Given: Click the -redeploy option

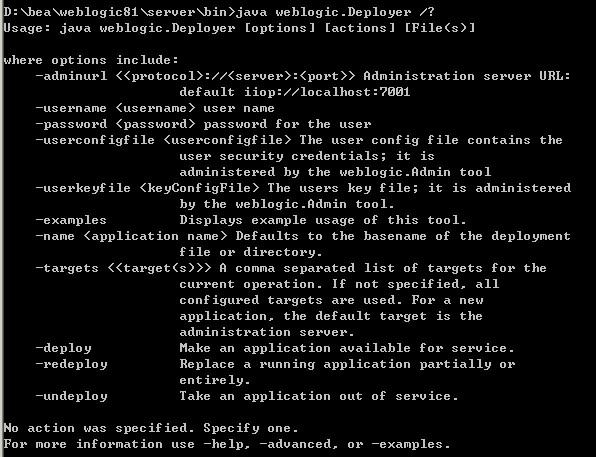Looking at the screenshot, I should pos(71,364).
